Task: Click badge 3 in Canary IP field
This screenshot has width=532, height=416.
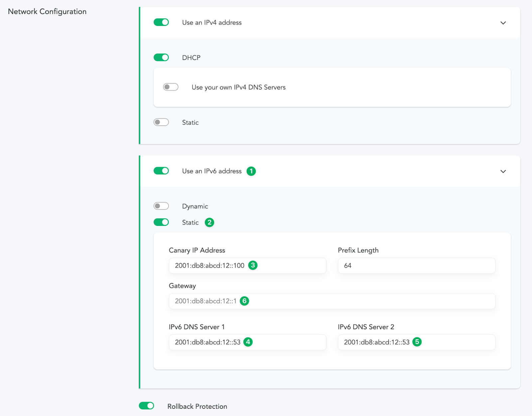Action: pyautogui.click(x=253, y=265)
